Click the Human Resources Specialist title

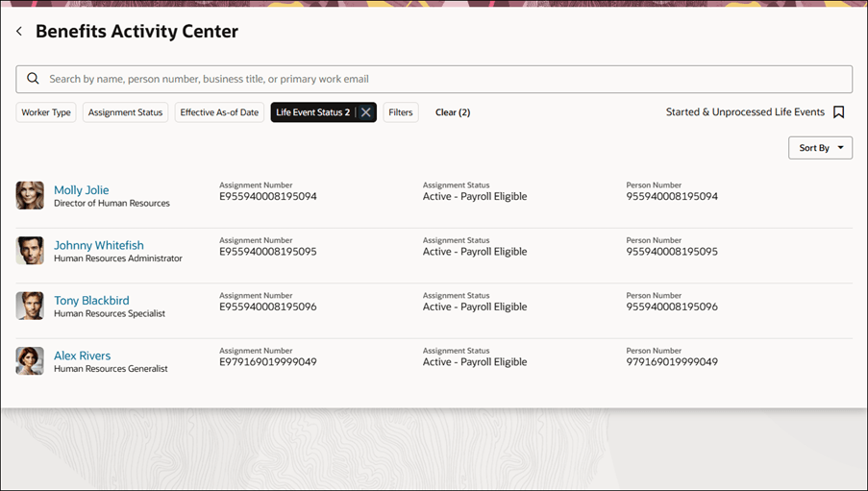point(110,313)
